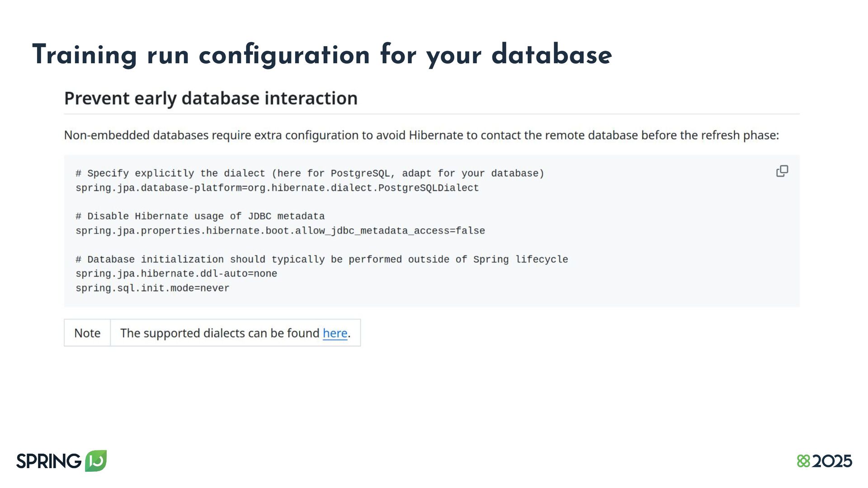Click the slide title "Training run configuration for your database"
The height and width of the screenshot is (488, 868).
click(322, 55)
